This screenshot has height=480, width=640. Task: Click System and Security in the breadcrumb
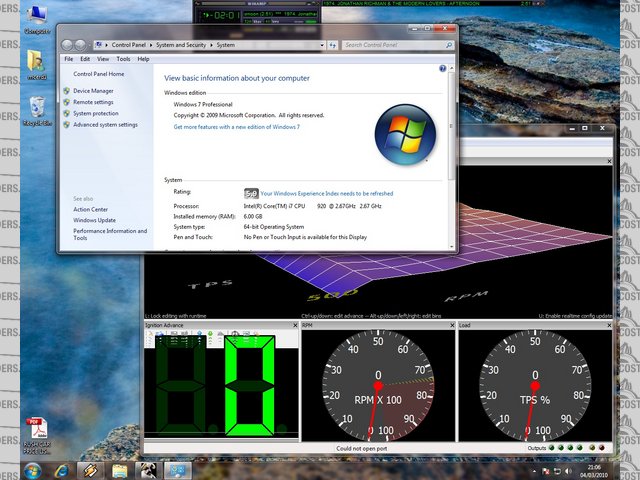[181, 45]
